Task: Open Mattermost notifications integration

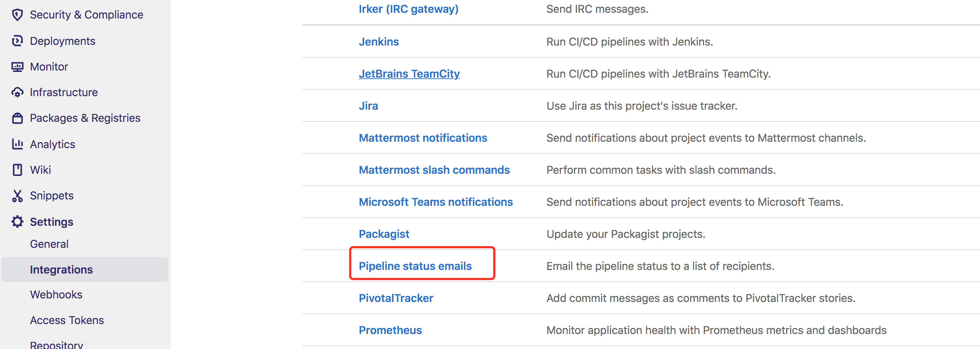Action: [x=423, y=138]
